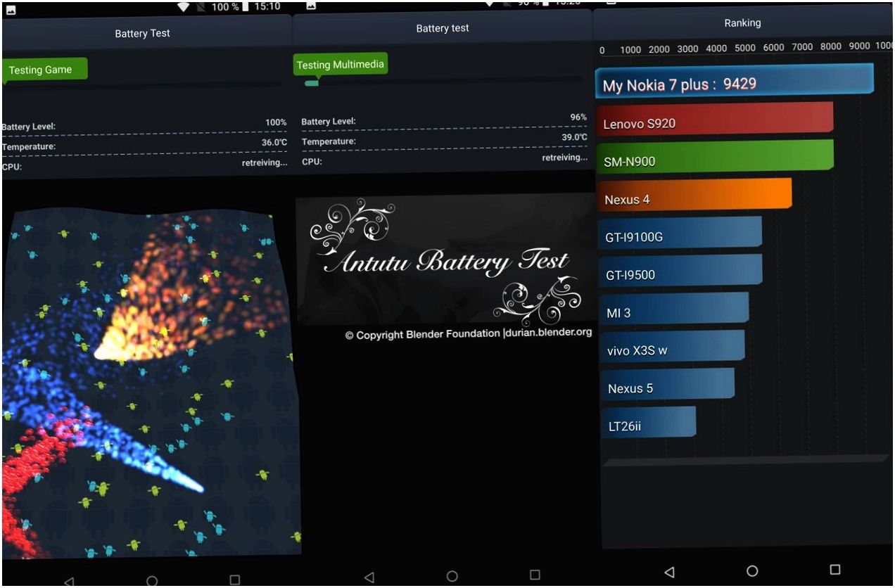Viewport: 895px width, 588px height.
Task: Select the MI 3 ranking bar
Action: 674,309
